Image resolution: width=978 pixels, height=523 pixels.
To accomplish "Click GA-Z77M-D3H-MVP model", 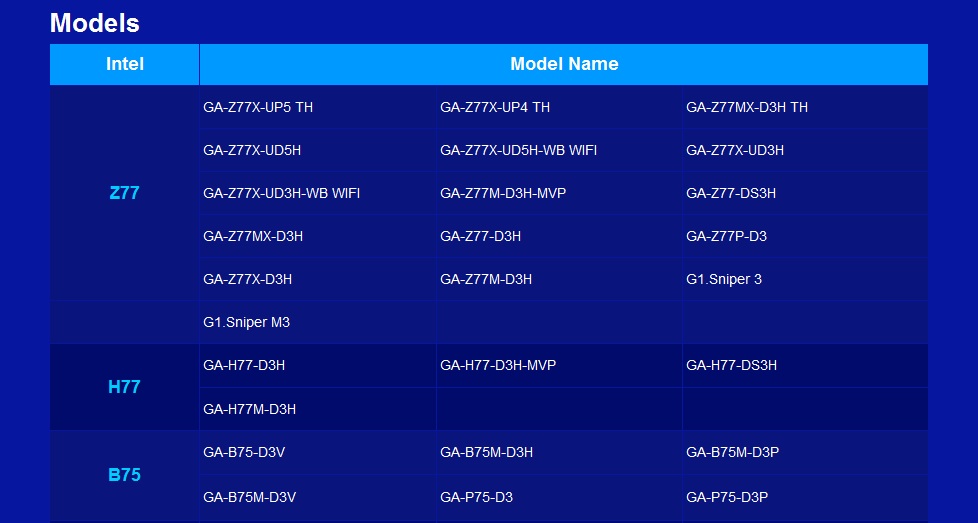I will click(x=503, y=193).
